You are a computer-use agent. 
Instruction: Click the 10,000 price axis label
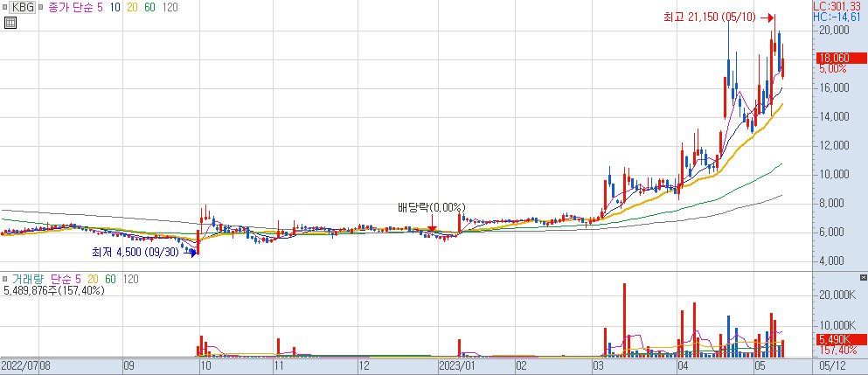[834, 174]
